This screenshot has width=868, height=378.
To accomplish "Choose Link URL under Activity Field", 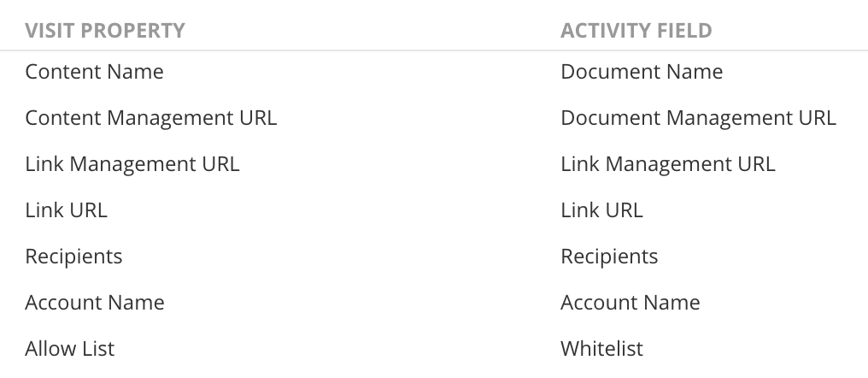I will [x=601, y=210].
